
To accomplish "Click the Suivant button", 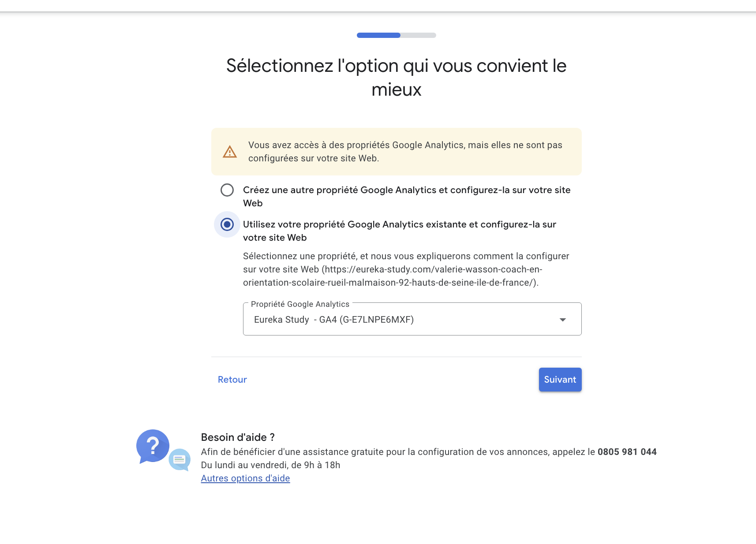I will [560, 380].
